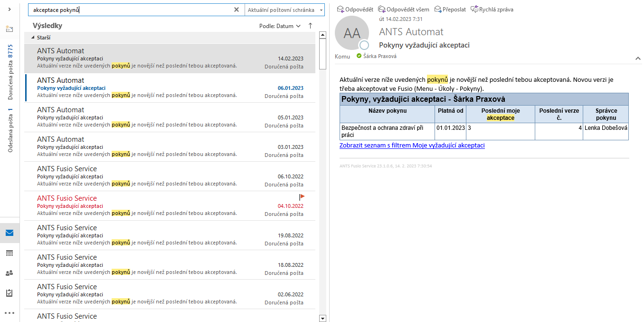Open the Tasks icon in sidebar

point(9,293)
